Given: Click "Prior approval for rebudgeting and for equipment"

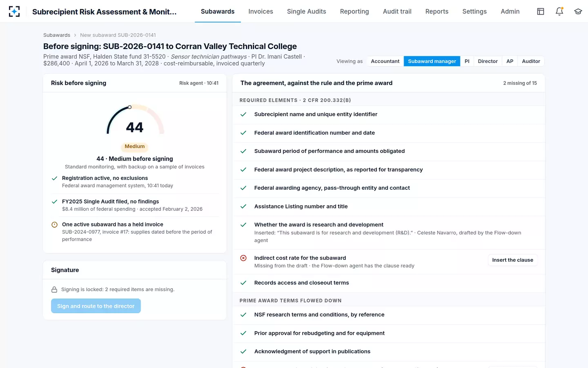Looking at the screenshot, I should pyautogui.click(x=319, y=333).
